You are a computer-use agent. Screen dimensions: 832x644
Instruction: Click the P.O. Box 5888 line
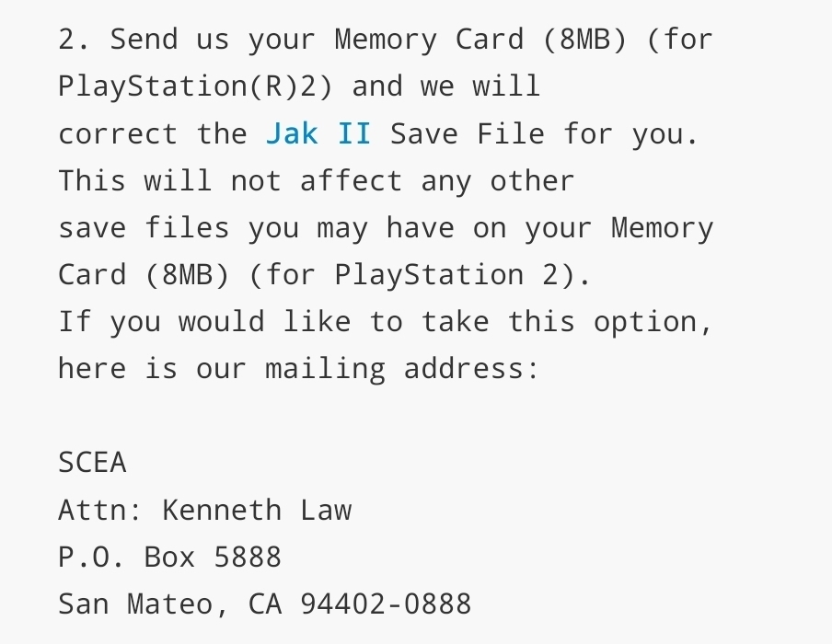(x=169, y=557)
